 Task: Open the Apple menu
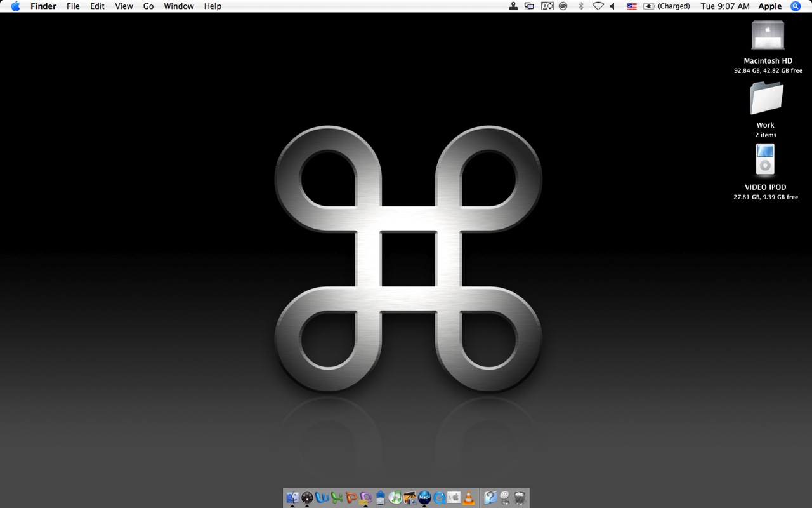point(16,6)
